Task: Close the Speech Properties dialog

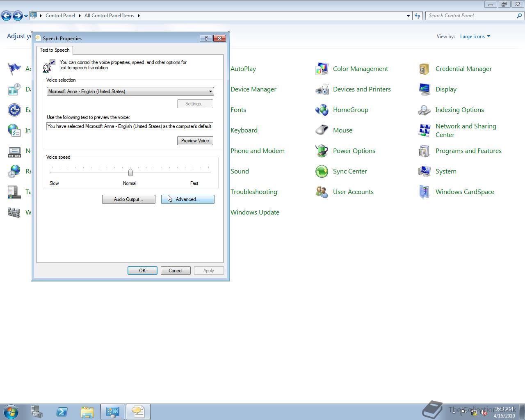Action: tap(220, 38)
